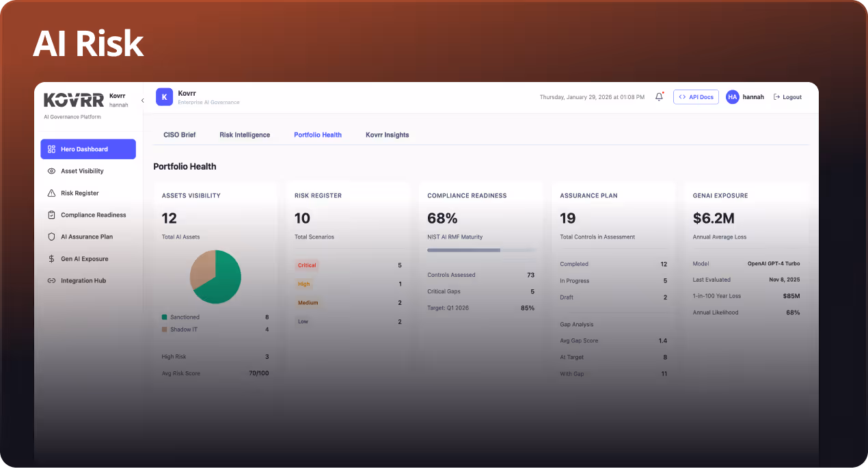The width and height of the screenshot is (868, 469).
Task: Open the API Docs button
Action: tap(696, 96)
